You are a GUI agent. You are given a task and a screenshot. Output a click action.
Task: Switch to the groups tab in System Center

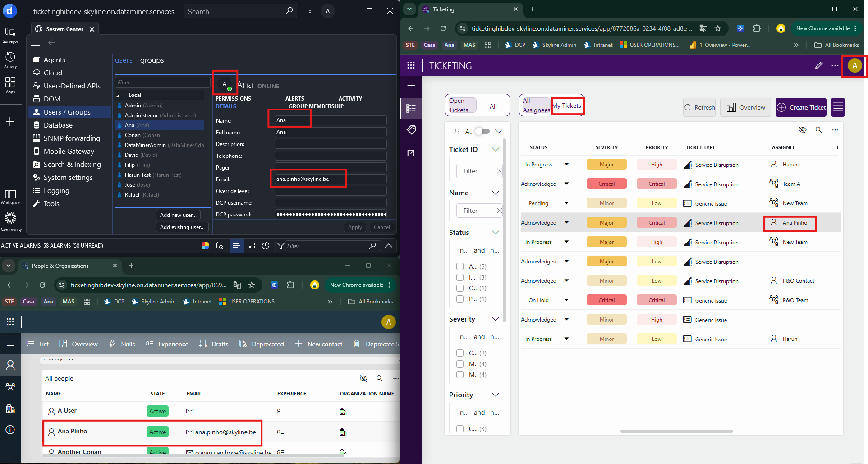152,60
